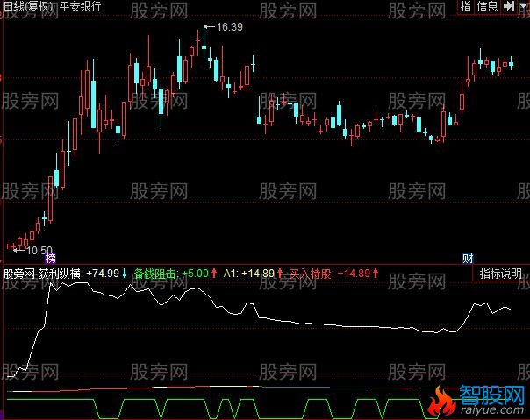Screen dimensions: 530x420
Task: Click the candlestick at the 16.39 peak
Action: tap(204, 44)
